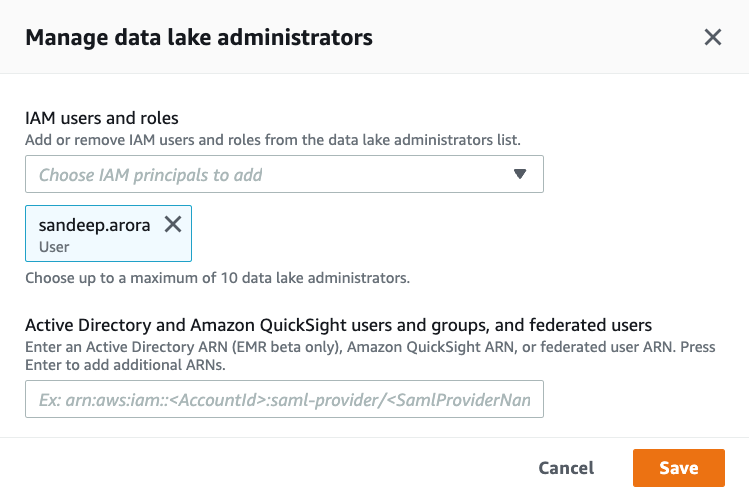
Task: Expand the IAM principals dropdown arrow
Action: (519, 174)
